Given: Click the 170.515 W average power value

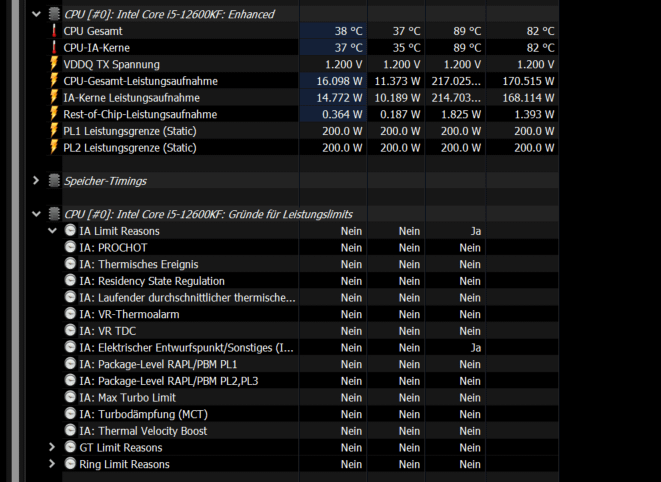Looking at the screenshot, I should (x=528, y=81).
